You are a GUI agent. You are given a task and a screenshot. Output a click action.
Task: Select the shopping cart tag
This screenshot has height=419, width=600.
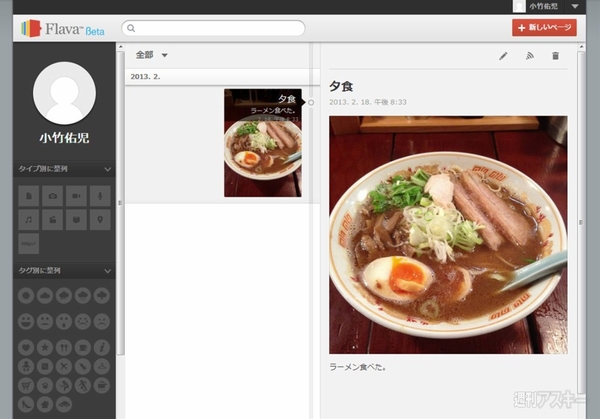click(26, 385)
